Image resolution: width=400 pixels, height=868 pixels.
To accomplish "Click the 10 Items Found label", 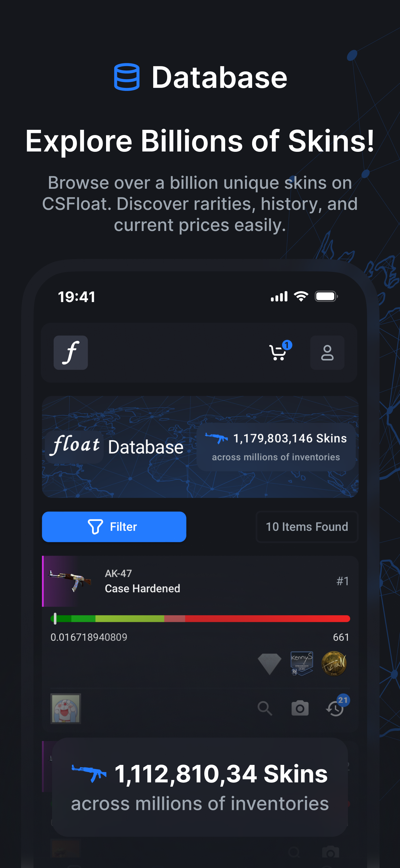I will point(307,527).
